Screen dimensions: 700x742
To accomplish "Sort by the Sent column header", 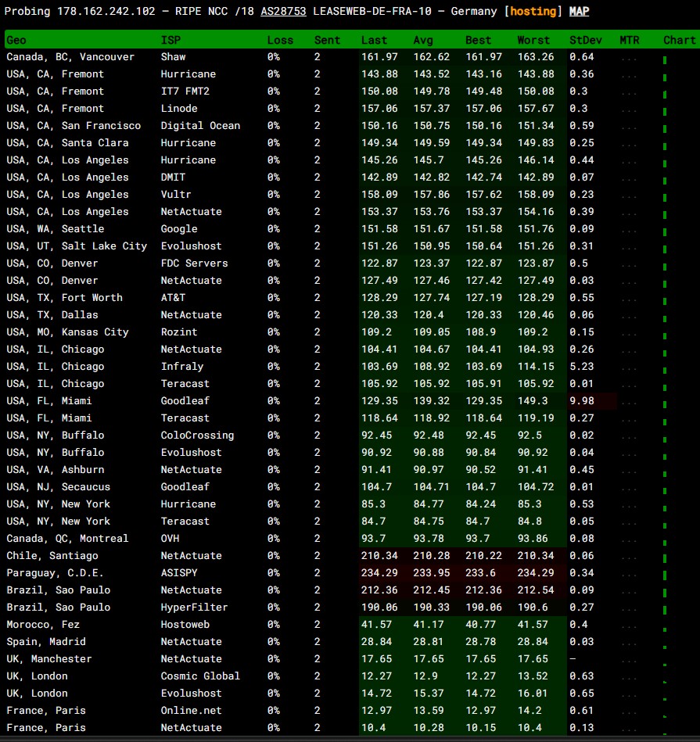I will tap(327, 40).
